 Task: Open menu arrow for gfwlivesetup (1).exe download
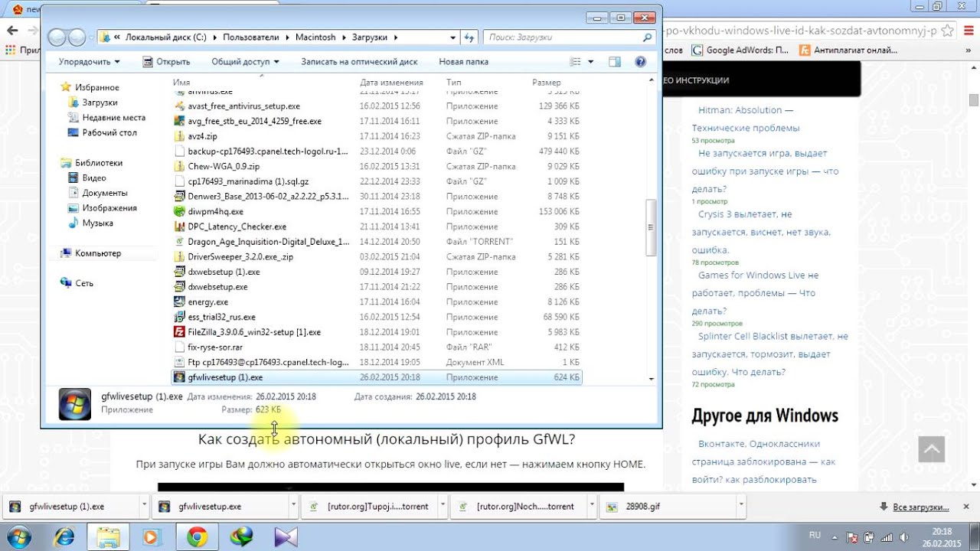(144, 506)
